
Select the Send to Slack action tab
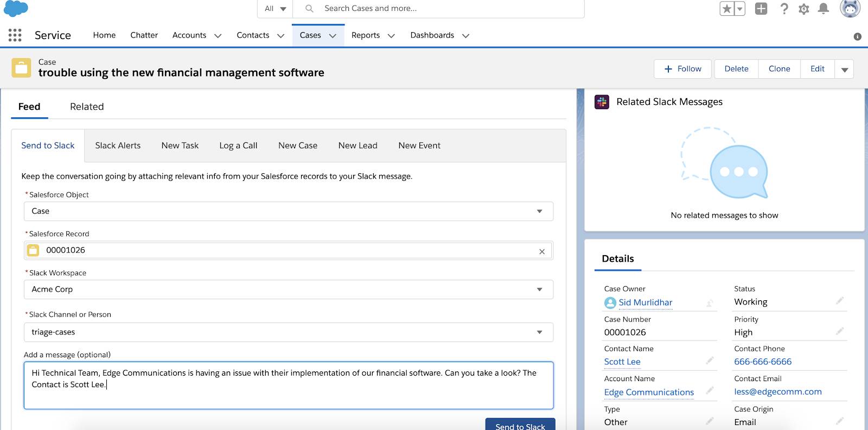(x=48, y=146)
